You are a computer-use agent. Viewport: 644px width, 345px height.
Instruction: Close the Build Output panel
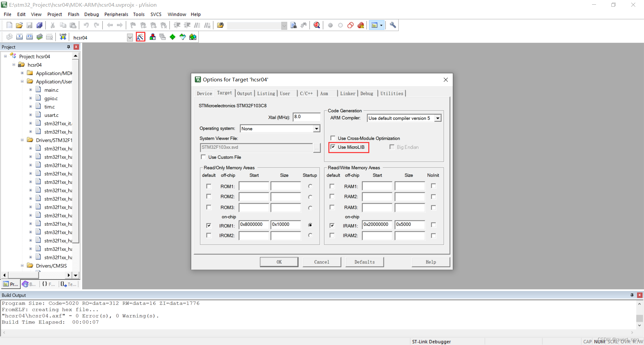click(x=640, y=295)
